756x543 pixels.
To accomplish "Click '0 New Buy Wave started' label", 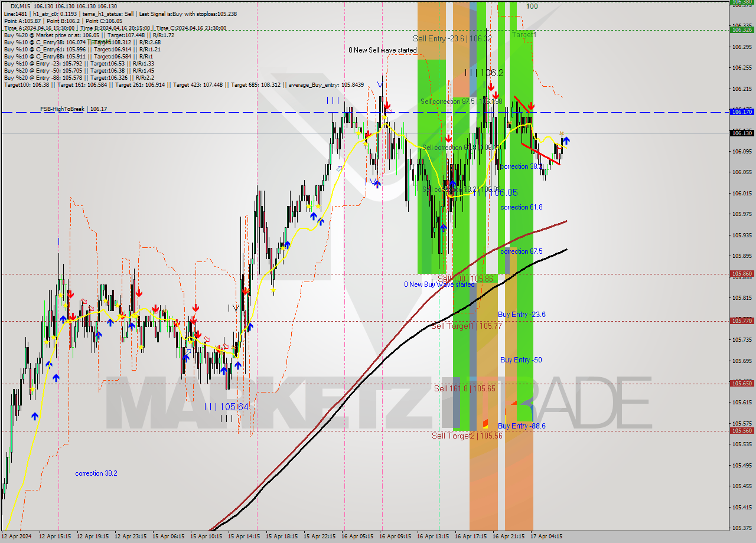I will (x=439, y=284).
